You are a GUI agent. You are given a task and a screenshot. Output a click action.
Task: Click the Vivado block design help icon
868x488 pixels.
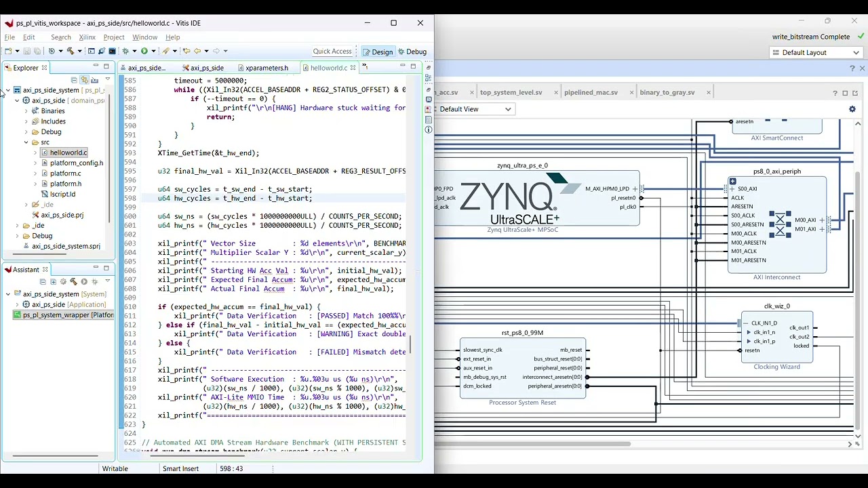coord(835,93)
